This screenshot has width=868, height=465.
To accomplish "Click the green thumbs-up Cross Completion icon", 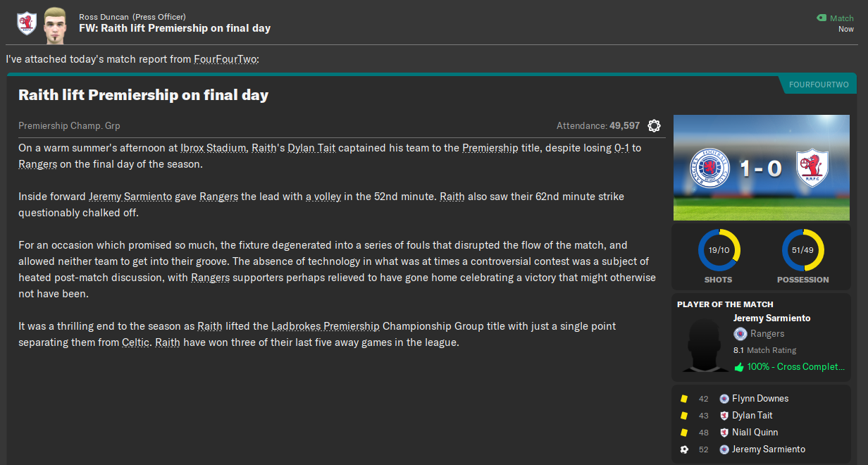I will [739, 367].
